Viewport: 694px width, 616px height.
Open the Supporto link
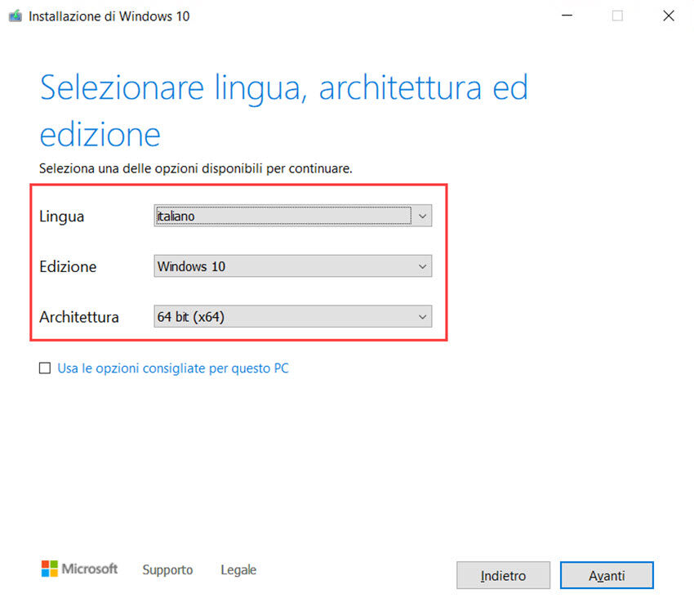[x=167, y=570]
